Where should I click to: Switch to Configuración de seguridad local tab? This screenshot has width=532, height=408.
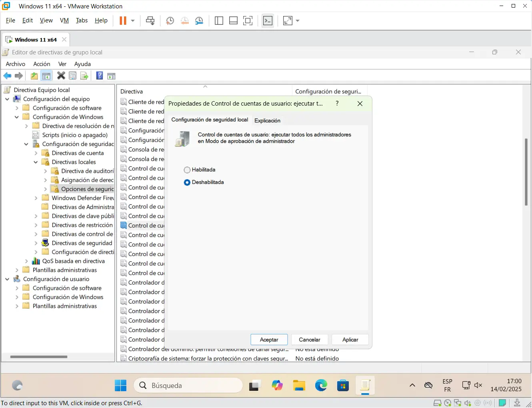click(x=210, y=120)
